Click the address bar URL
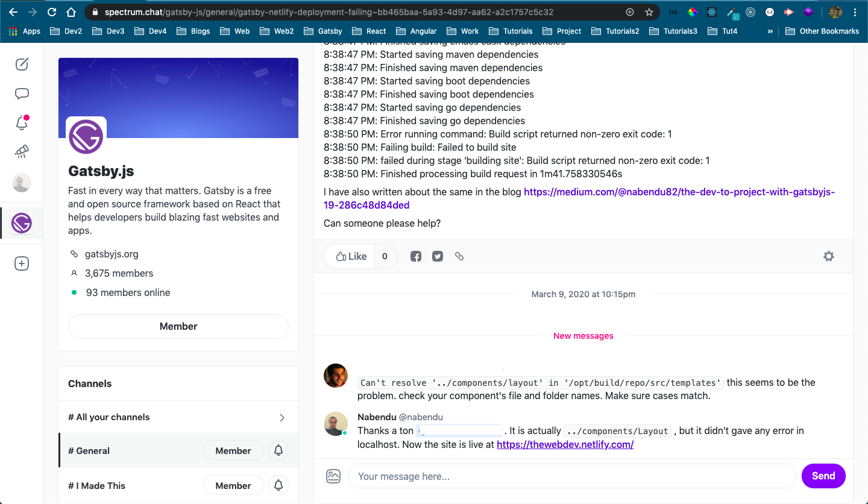The height and width of the screenshot is (504, 868). pos(329,12)
